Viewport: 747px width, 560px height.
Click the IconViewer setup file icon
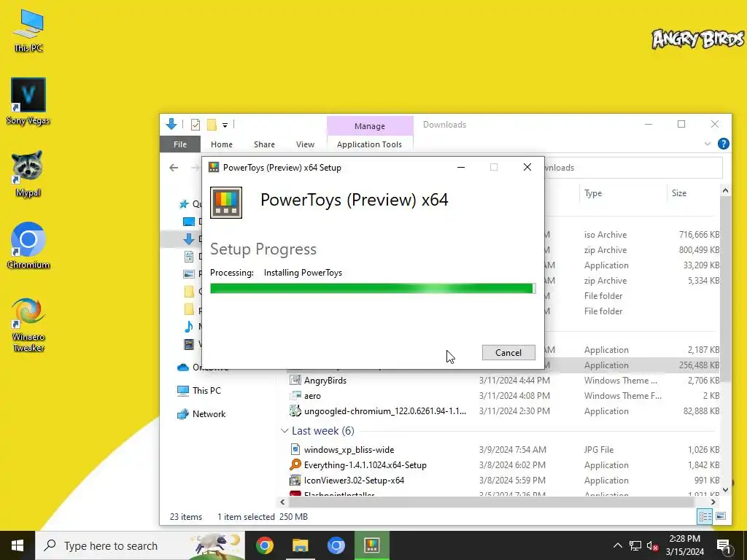295,480
